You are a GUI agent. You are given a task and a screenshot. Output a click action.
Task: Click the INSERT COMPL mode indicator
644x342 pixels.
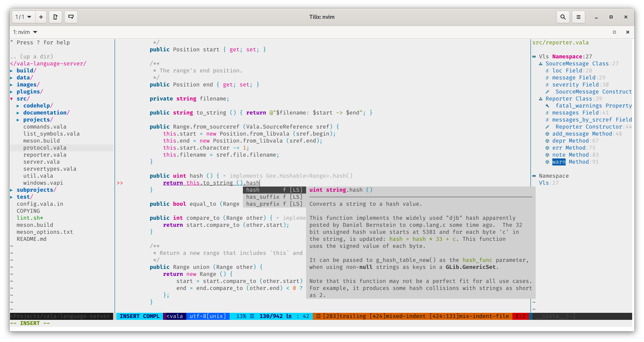point(139,316)
